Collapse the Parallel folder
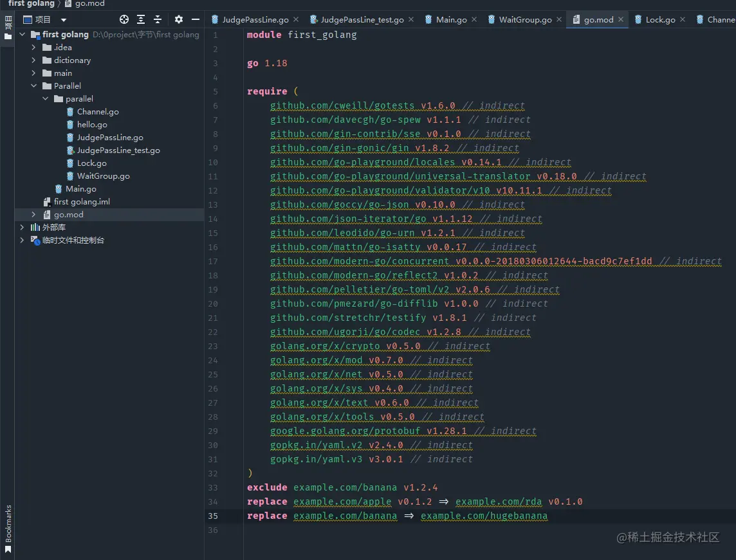 click(x=34, y=86)
